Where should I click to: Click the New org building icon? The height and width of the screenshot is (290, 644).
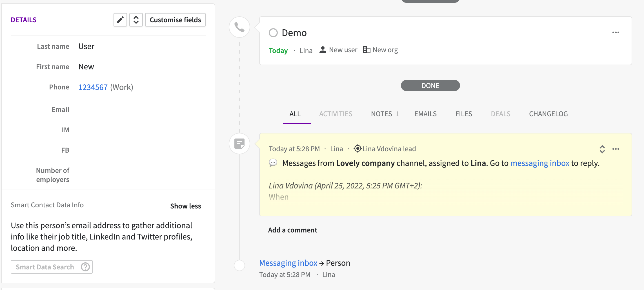point(366,49)
